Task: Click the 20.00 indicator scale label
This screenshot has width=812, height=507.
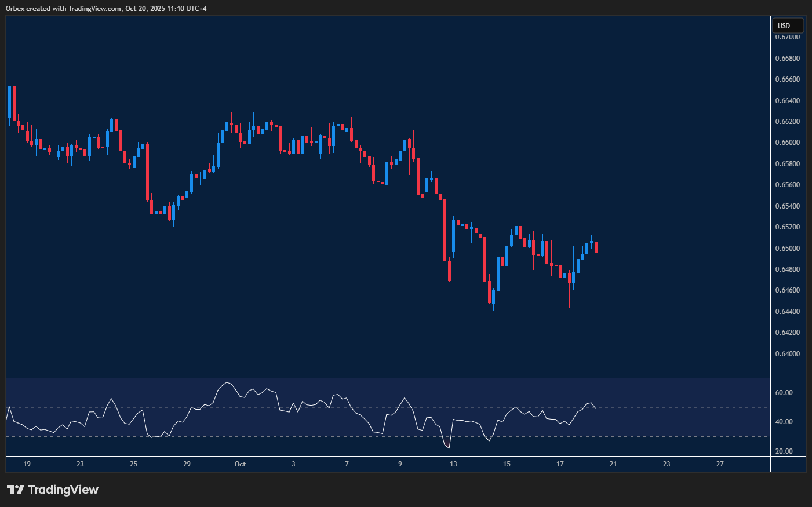Action: tap(784, 451)
